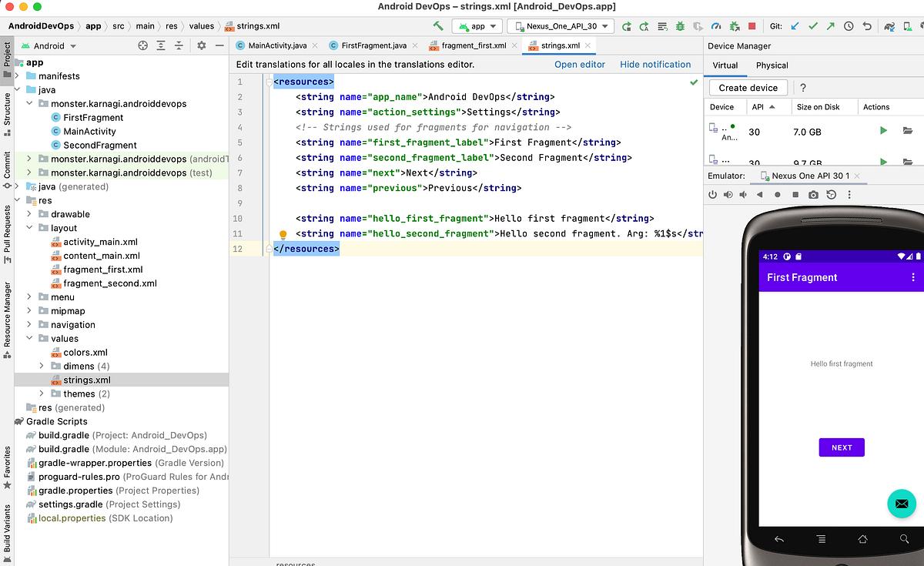Click the Profile app toolbar icon
Image resolution: width=924 pixels, height=566 pixels.
[715, 25]
